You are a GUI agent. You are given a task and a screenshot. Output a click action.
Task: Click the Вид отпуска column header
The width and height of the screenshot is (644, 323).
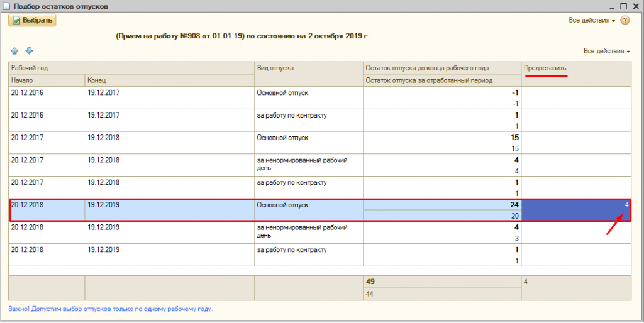click(275, 67)
